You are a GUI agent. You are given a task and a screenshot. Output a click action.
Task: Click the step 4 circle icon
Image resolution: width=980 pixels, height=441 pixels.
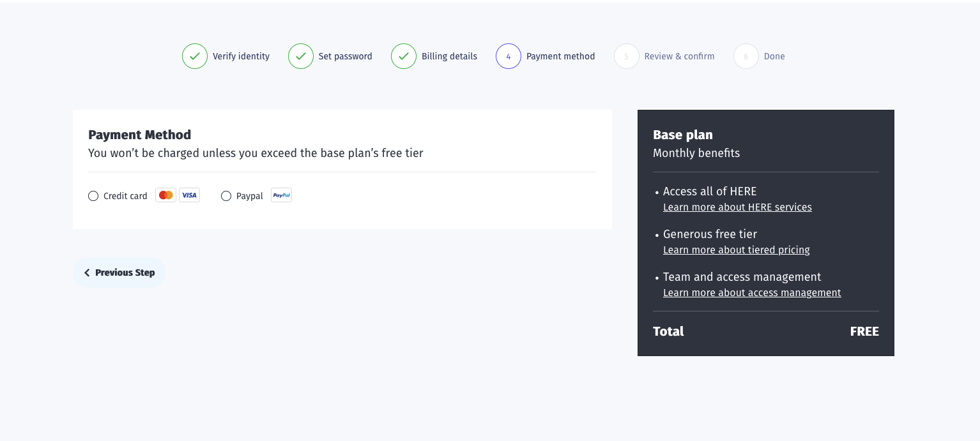(x=509, y=56)
